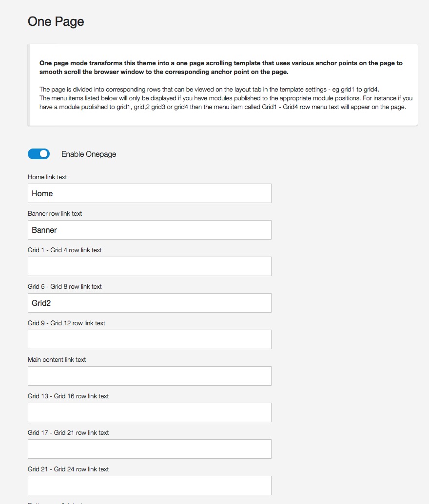Click the "Enable Onepage" label text
429x504 pixels.
tap(89, 154)
